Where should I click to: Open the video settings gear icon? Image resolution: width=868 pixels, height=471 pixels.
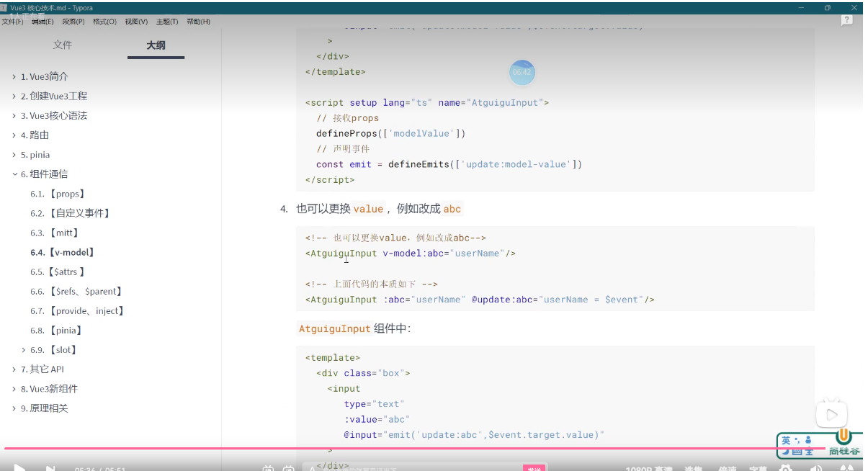pos(786,468)
